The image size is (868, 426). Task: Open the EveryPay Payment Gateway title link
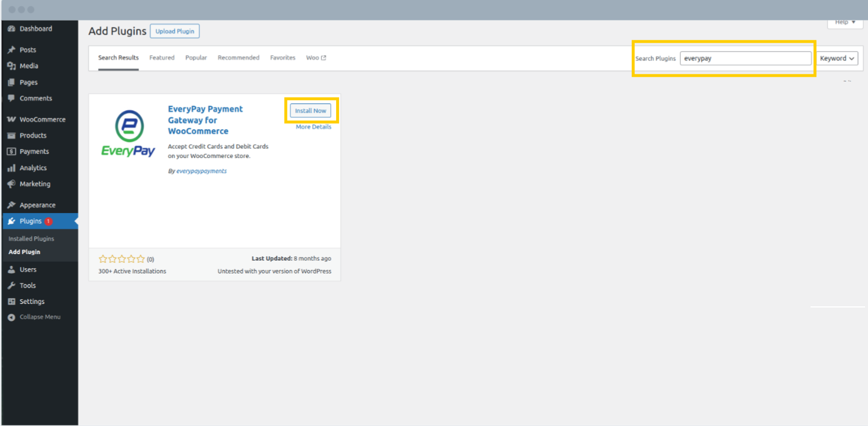pos(205,120)
